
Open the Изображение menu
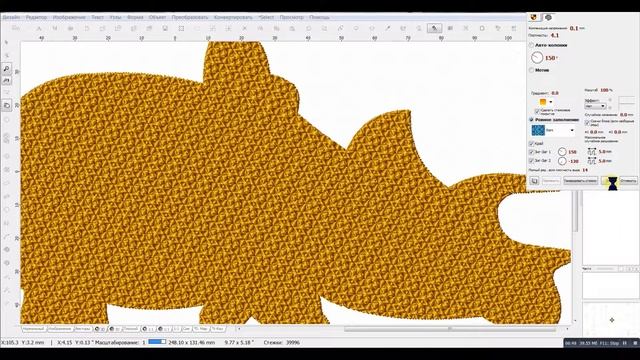point(69,17)
